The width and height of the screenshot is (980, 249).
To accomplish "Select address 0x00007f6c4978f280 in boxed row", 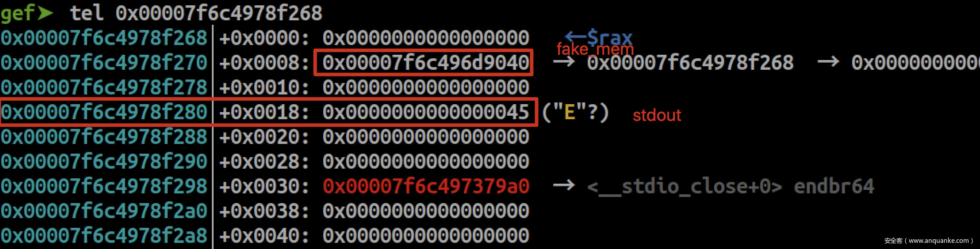I will [x=104, y=112].
